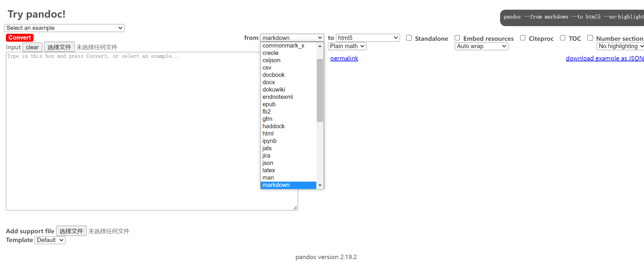Choose "epub" in the open format list

[269, 104]
